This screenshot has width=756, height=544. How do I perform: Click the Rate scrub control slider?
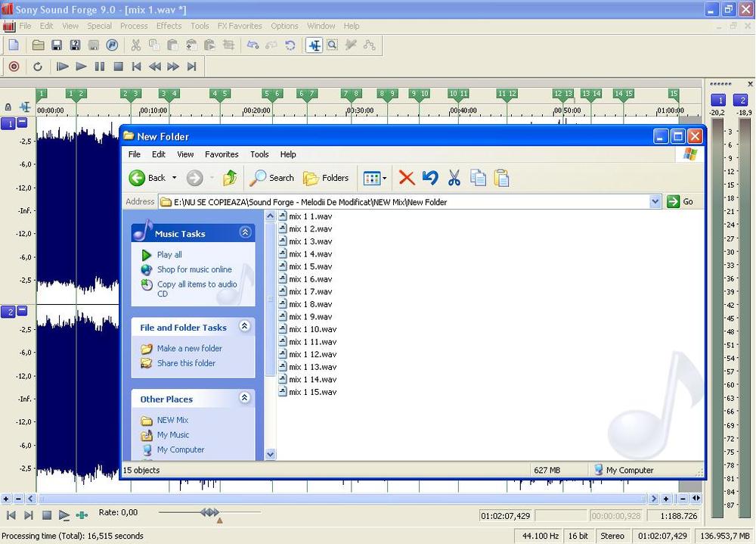point(209,512)
